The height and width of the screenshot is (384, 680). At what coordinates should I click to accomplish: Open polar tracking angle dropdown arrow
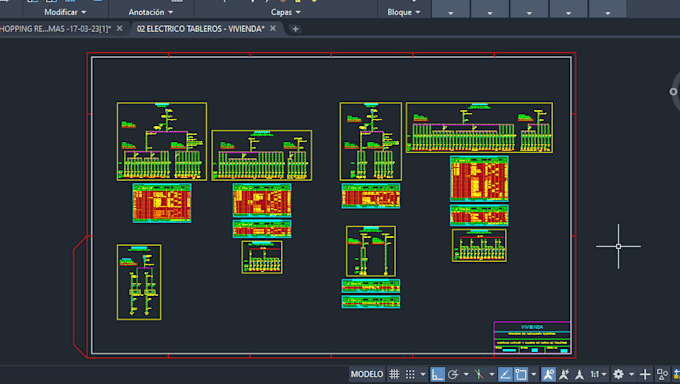pyautogui.click(x=466, y=374)
